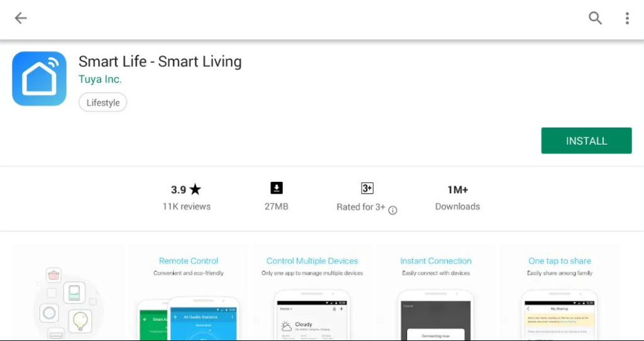Click the 3+ content rating badge
Image resolution: width=644 pixels, height=341 pixels.
[367, 188]
